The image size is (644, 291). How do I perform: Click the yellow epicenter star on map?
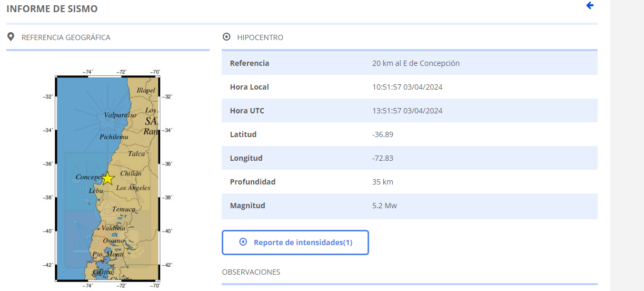pos(107,178)
